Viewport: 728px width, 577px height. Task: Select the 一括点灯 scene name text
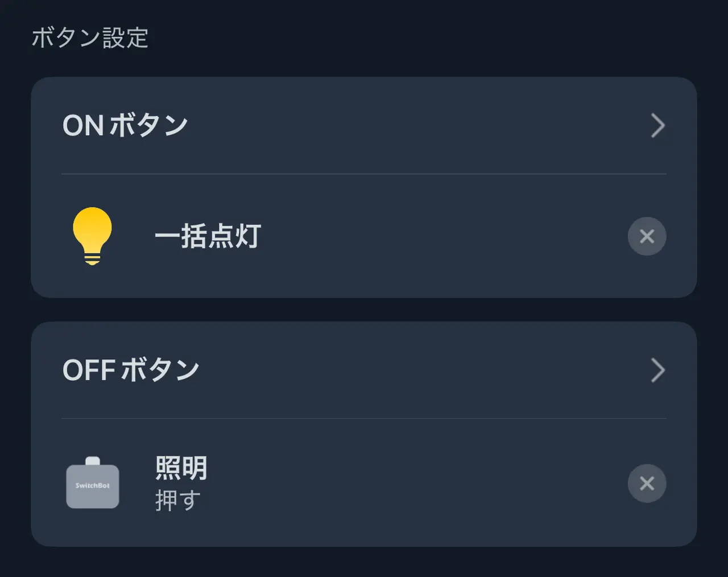208,236
